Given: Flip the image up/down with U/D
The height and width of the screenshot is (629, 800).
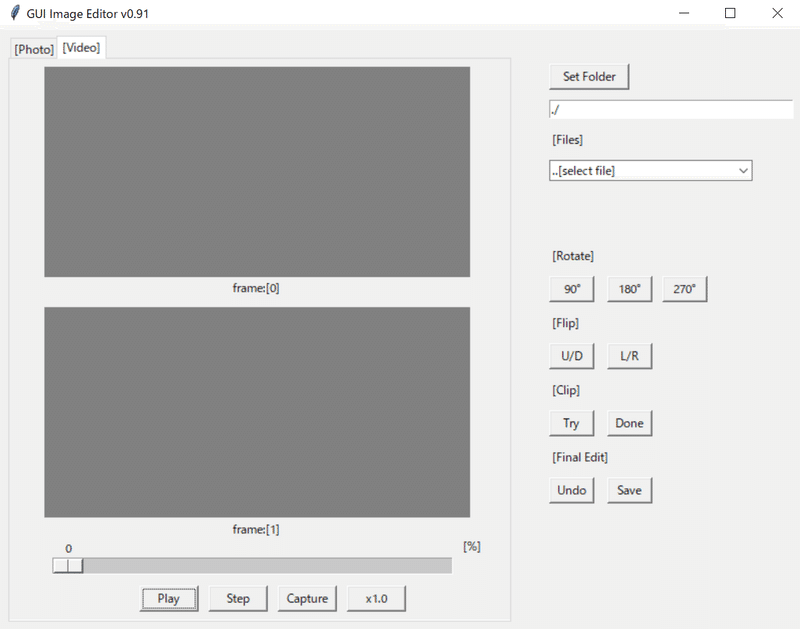Looking at the screenshot, I should 572,356.
